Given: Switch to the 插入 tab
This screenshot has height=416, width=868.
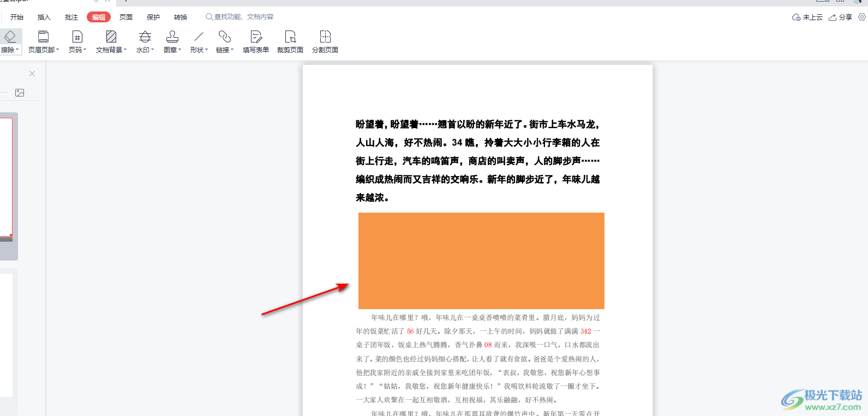Looking at the screenshot, I should (44, 17).
